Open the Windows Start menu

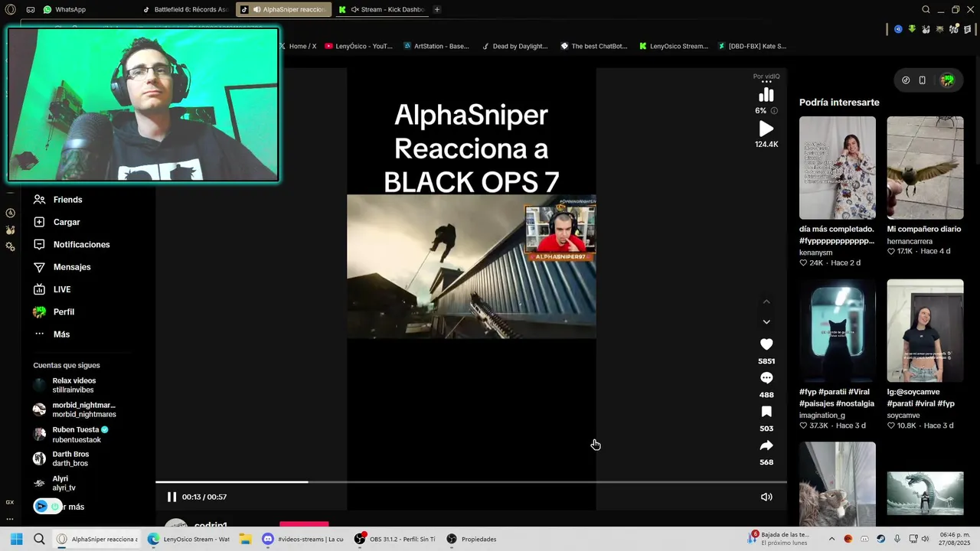16,539
